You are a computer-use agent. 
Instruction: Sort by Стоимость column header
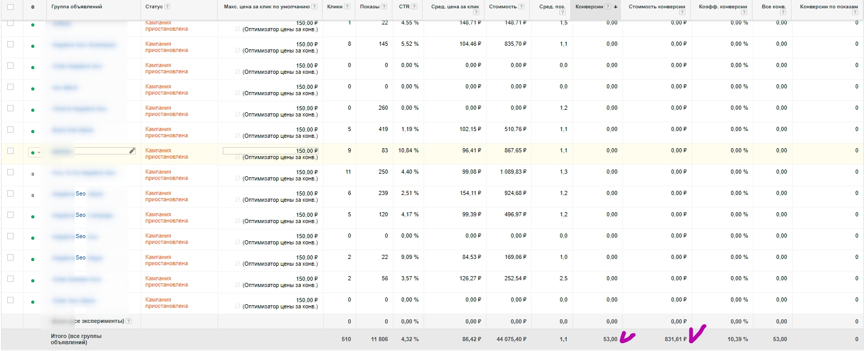[x=503, y=7]
